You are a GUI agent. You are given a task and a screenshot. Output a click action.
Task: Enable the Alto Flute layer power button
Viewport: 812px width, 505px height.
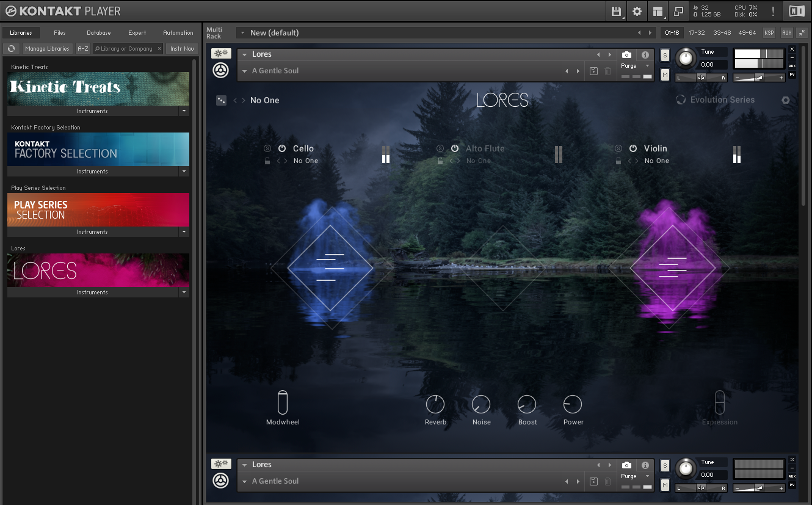tap(455, 148)
